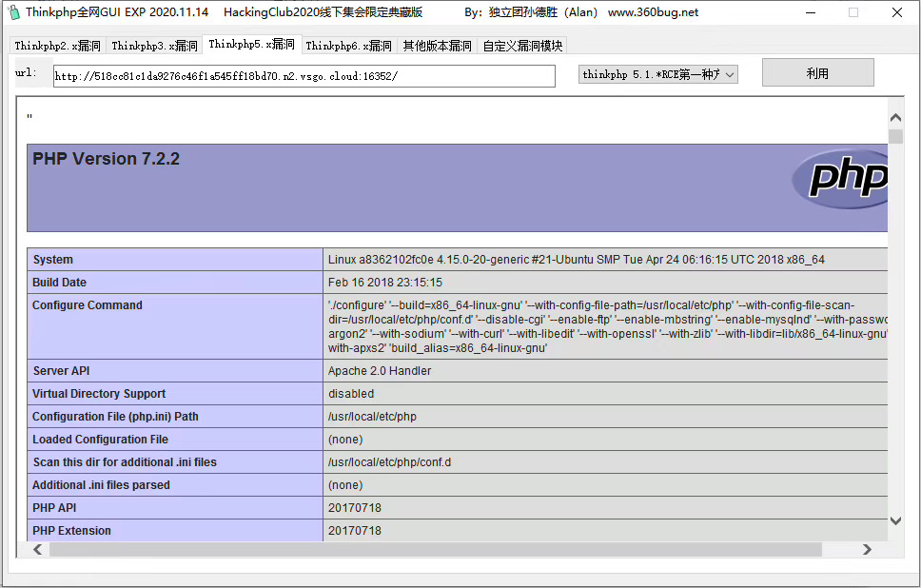Click the /usr/local/etc/php value
Image resolution: width=921 pixels, height=588 pixels.
pos(372,417)
